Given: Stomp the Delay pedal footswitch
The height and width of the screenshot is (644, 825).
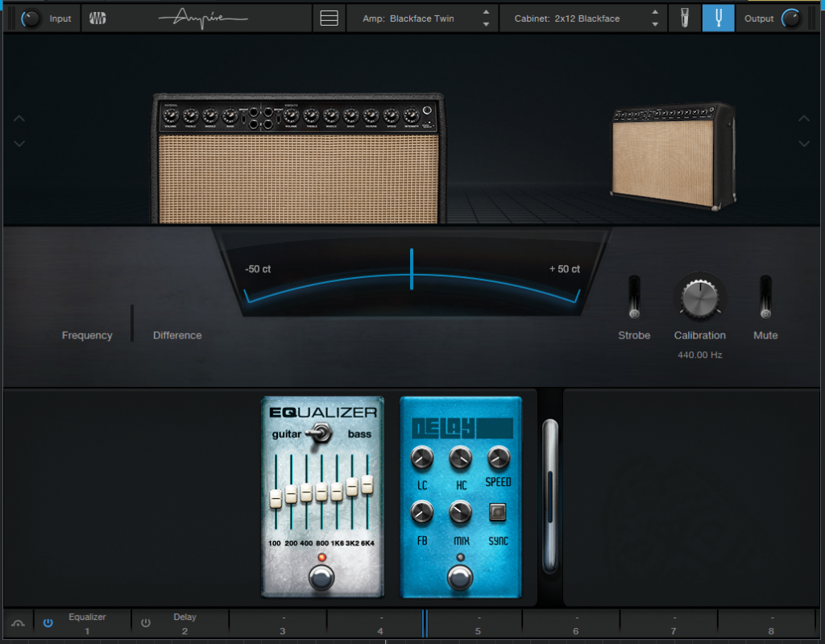Looking at the screenshot, I should pyautogui.click(x=460, y=578).
